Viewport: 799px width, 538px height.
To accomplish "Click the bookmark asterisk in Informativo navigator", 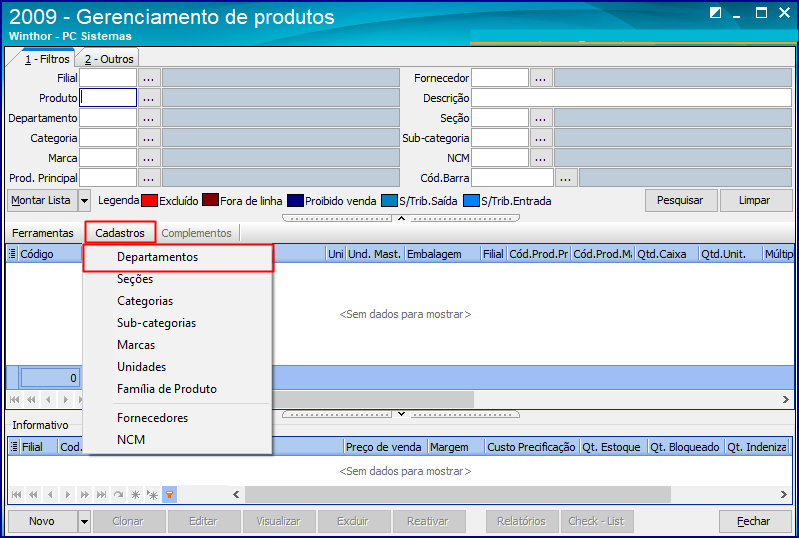I will (x=135, y=494).
